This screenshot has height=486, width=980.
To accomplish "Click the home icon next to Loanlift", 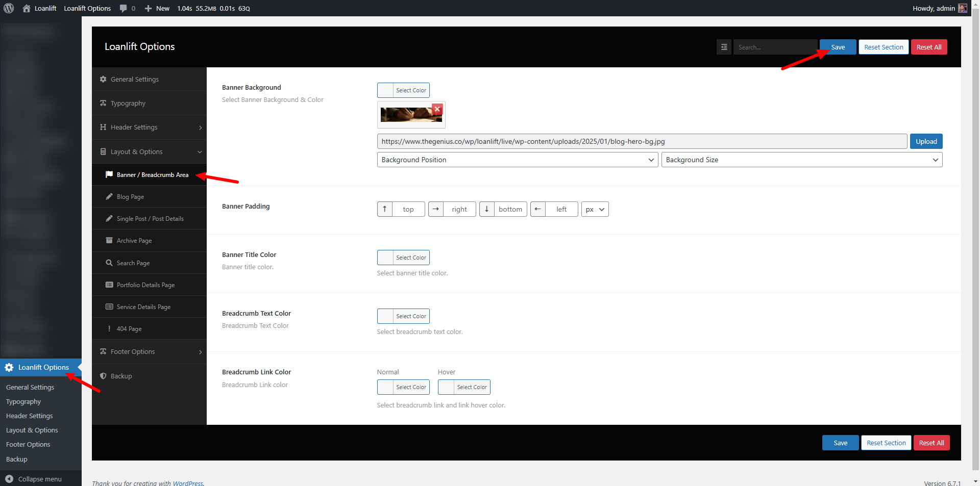I will pos(27,8).
